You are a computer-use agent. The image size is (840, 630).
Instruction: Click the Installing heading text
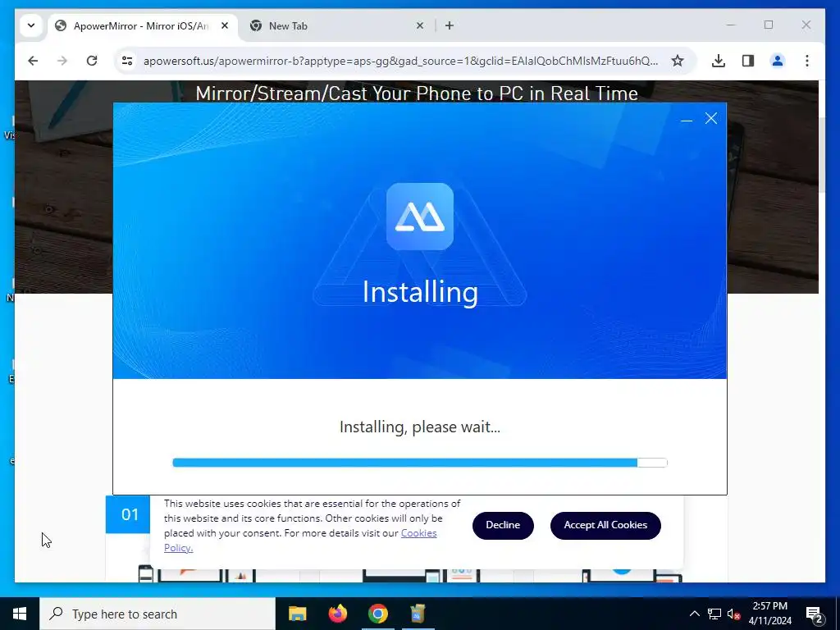pos(420,293)
